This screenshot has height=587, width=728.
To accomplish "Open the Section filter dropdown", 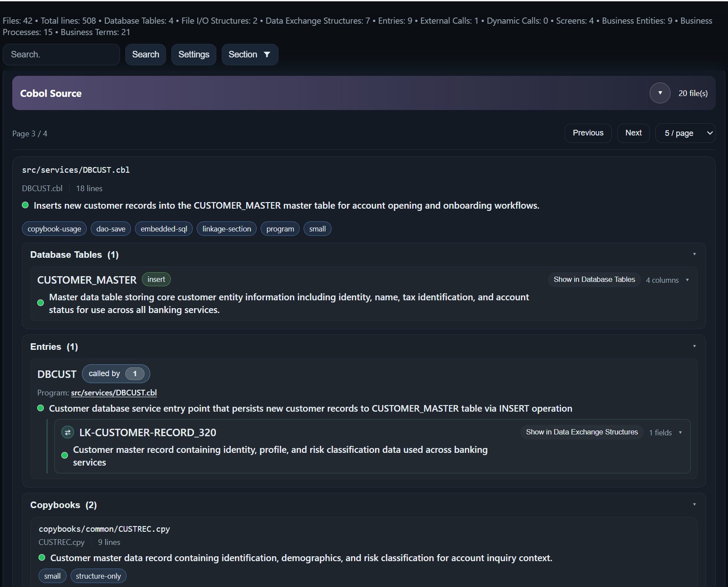I will click(250, 54).
